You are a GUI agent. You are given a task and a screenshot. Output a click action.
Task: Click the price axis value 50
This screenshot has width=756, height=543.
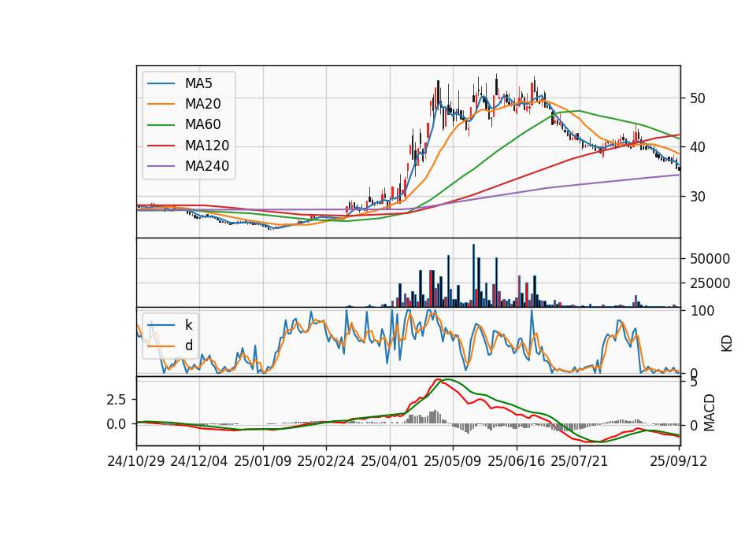point(698,98)
